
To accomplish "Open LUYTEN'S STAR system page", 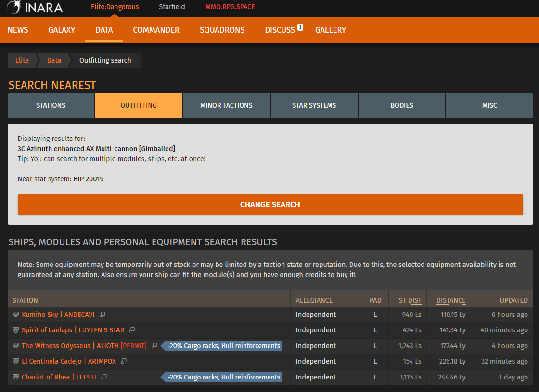I will (102, 330).
